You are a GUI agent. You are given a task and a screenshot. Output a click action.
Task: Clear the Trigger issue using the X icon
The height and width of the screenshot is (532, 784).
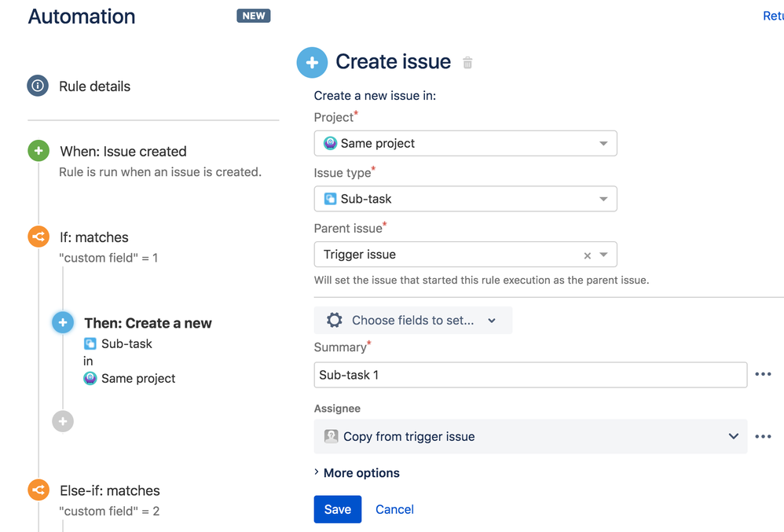[587, 254]
